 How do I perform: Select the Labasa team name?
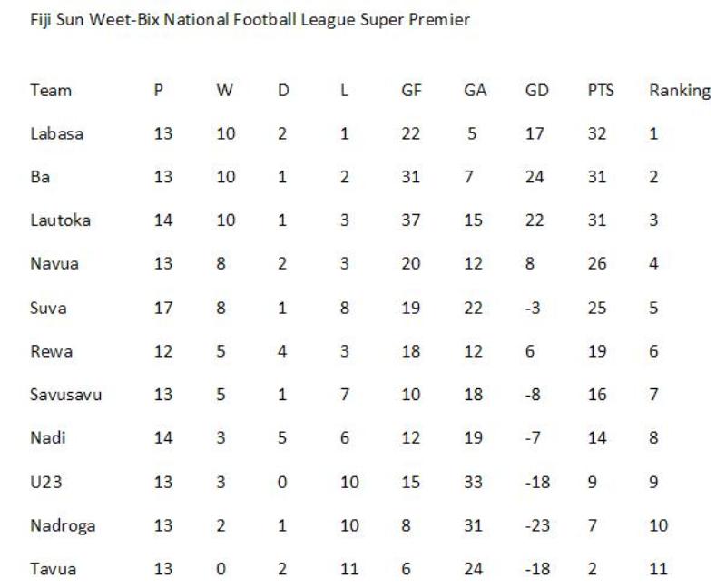pos(56,133)
